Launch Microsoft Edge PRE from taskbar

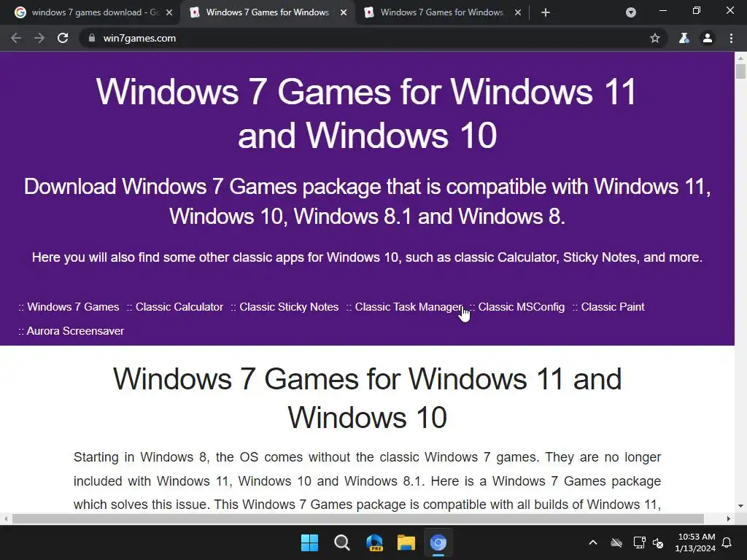tap(374, 542)
